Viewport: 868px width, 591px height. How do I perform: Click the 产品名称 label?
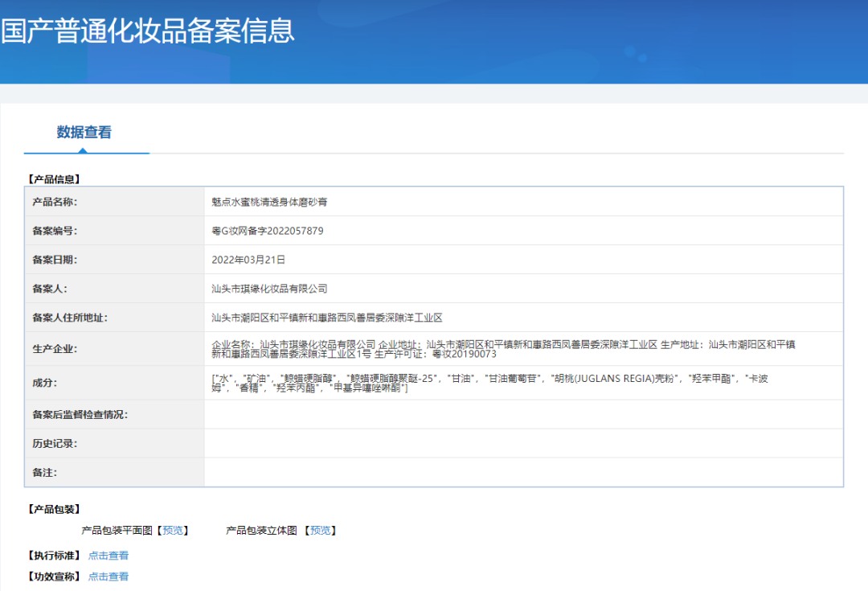tap(55, 202)
